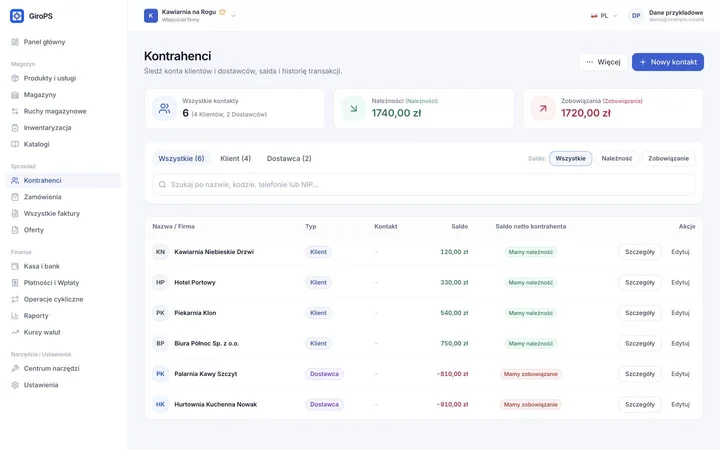The height and width of the screenshot is (450, 720).
Task: Click the Ruchy magazynowe arrows icon
Action: coord(15,111)
